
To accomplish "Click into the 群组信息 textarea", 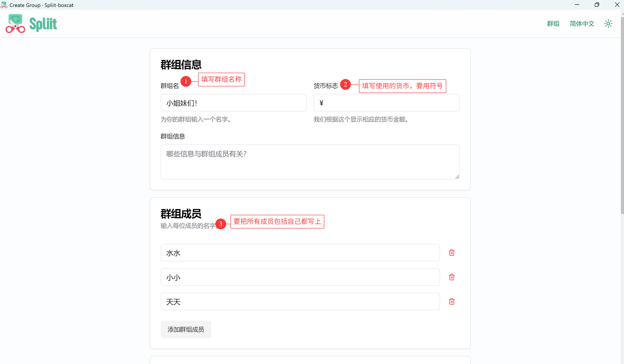I will coord(310,162).
